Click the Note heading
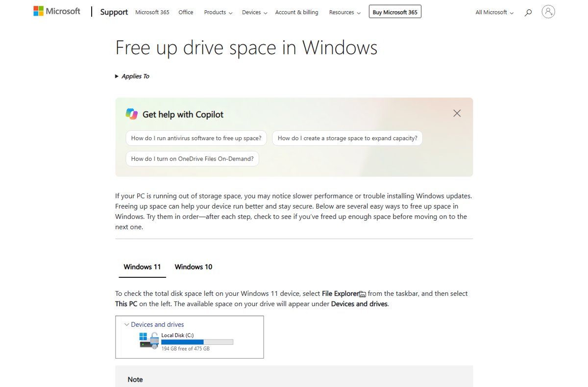 [x=135, y=380]
